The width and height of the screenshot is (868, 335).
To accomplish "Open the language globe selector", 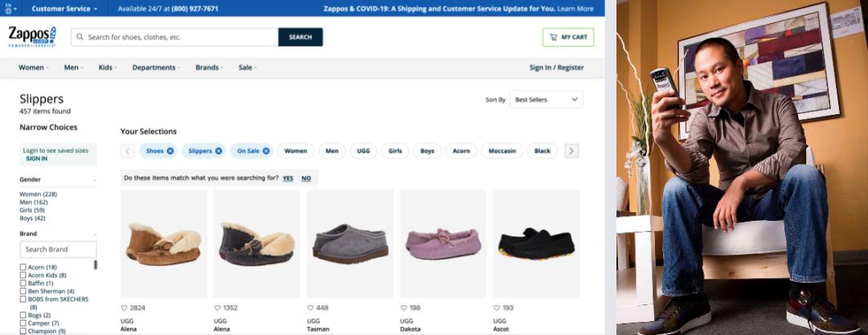I will pos(9,8).
